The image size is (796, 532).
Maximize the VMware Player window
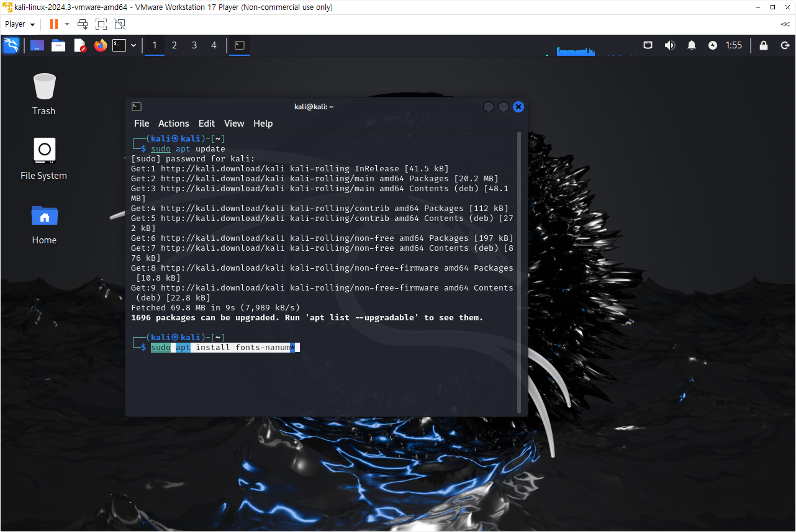[772, 7]
